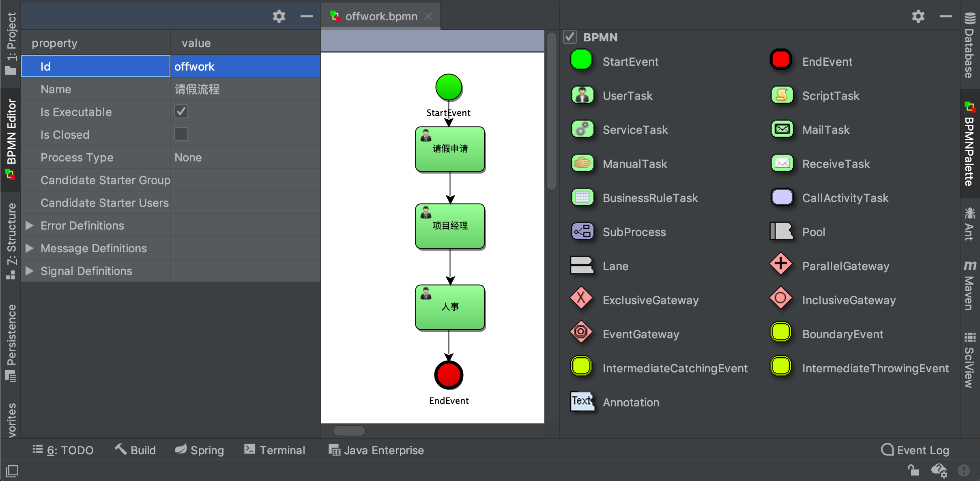
Task: Expand Message Definitions row
Action: pyautogui.click(x=29, y=248)
